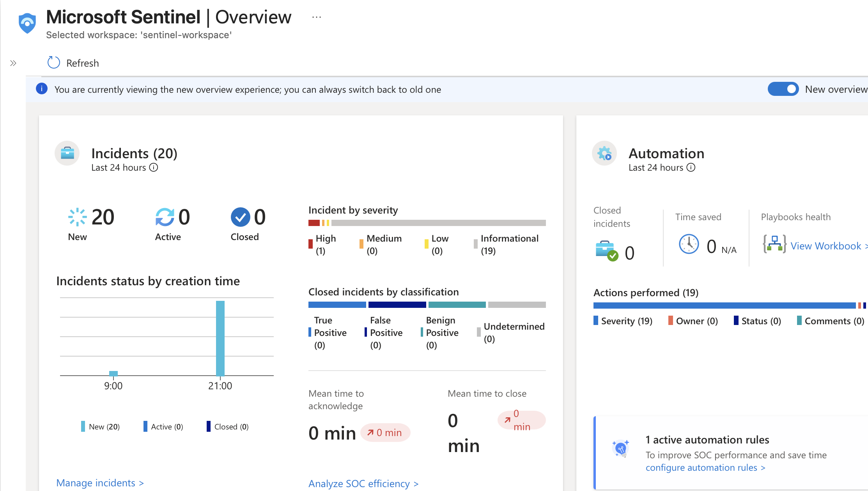Expand the collapsed left navigation pane

click(x=13, y=63)
